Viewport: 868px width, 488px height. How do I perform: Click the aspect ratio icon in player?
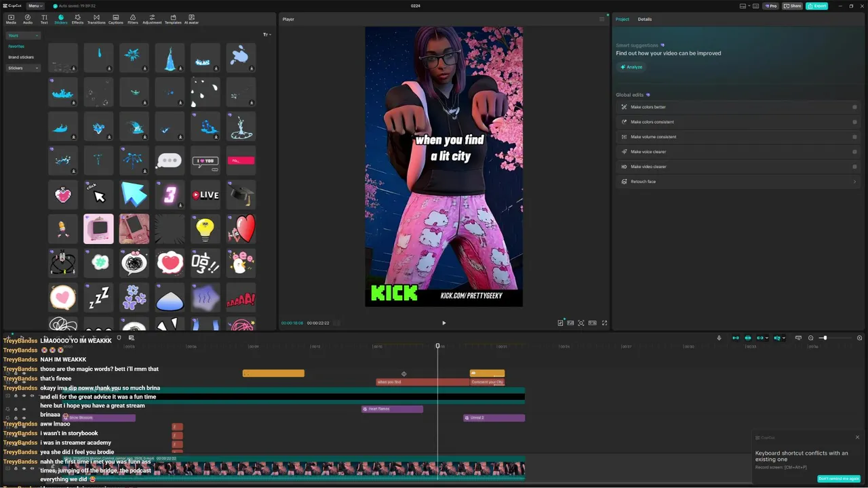[x=592, y=323]
